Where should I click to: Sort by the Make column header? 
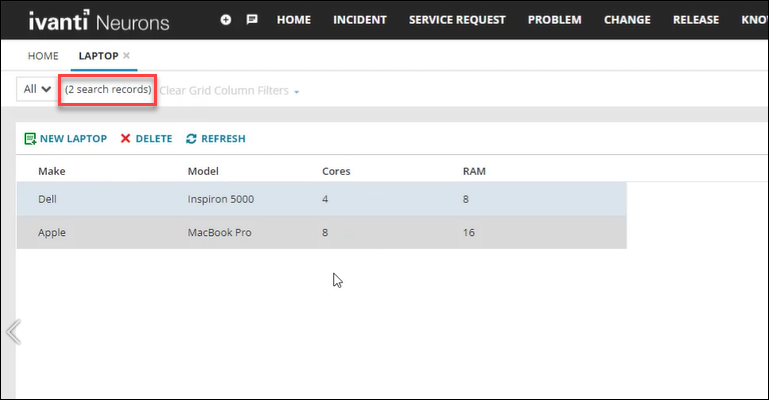pyautogui.click(x=52, y=171)
